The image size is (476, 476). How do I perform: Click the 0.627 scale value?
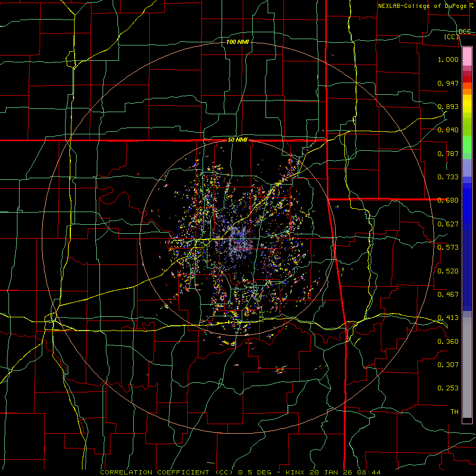448,224
